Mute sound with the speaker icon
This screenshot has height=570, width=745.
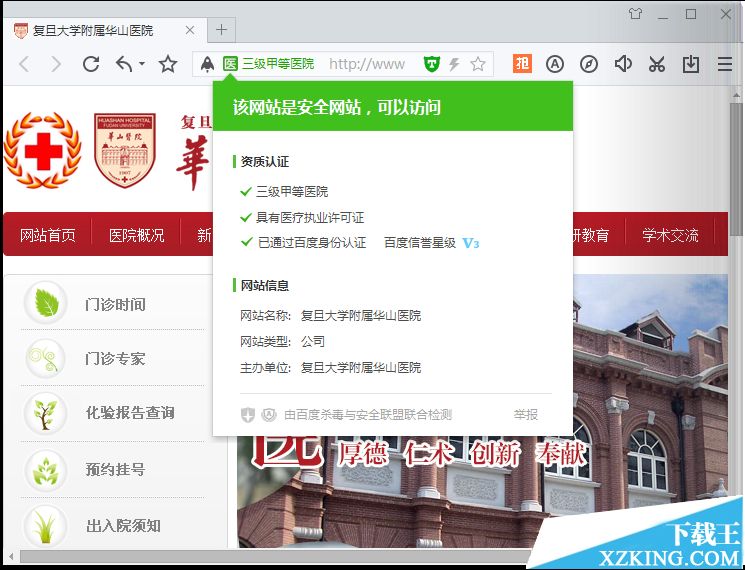pos(623,64)
